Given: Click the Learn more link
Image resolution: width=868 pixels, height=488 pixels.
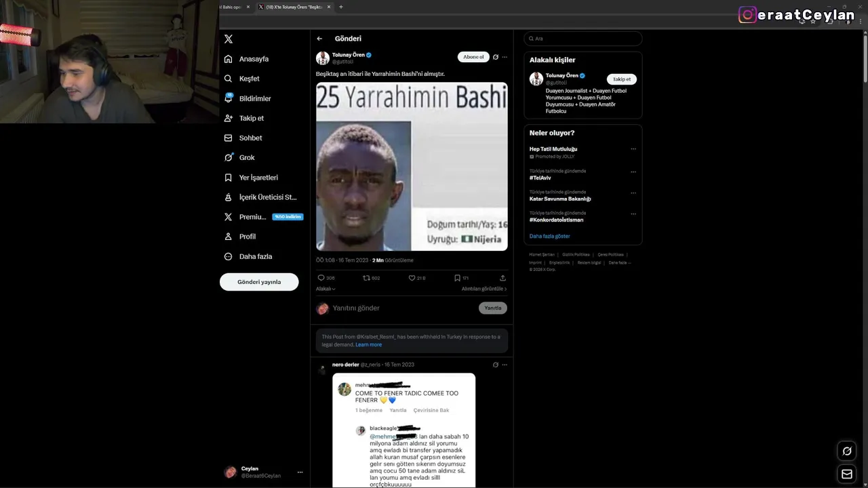Looking at the screenshot, I should click(368, 344).
